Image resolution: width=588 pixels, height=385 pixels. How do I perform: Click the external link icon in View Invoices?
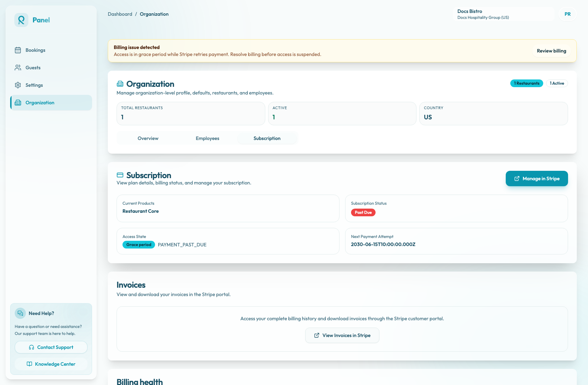coord(317,335)
